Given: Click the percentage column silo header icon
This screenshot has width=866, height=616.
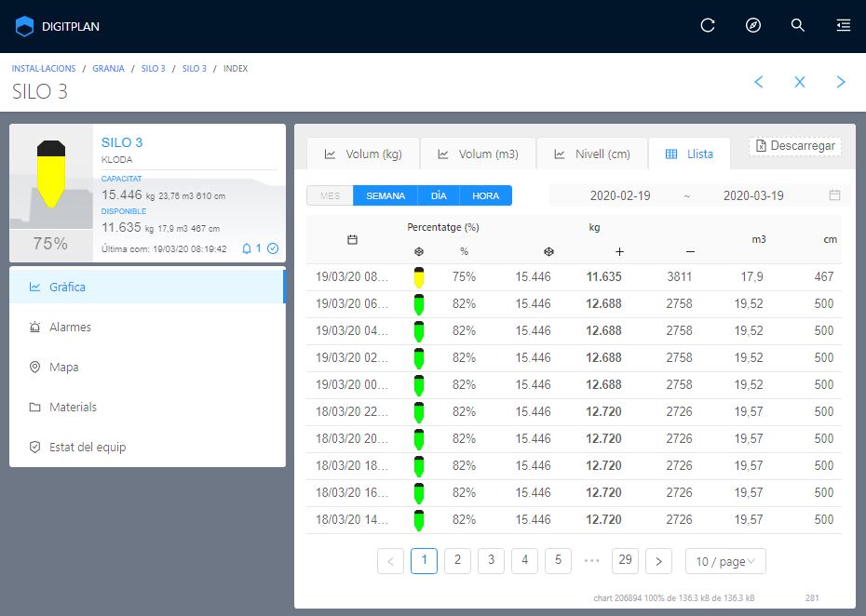Looking at the screenshot, I should [x=419, y=251].
